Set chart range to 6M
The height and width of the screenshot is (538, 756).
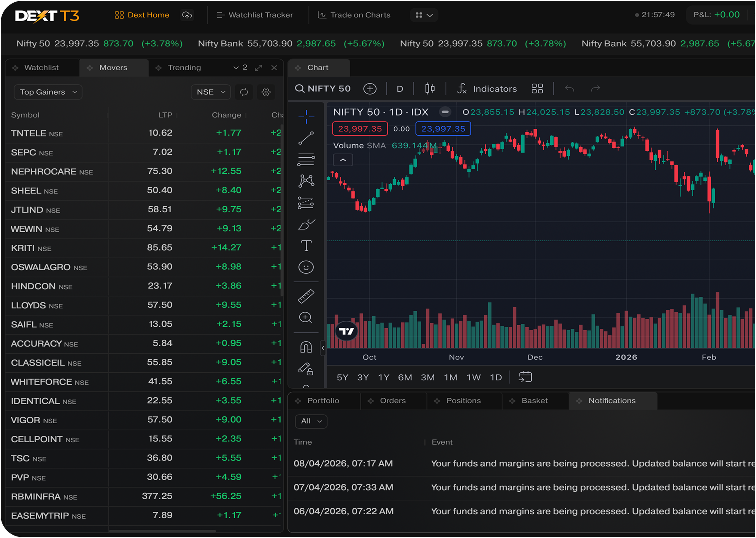tap(405, 378)
